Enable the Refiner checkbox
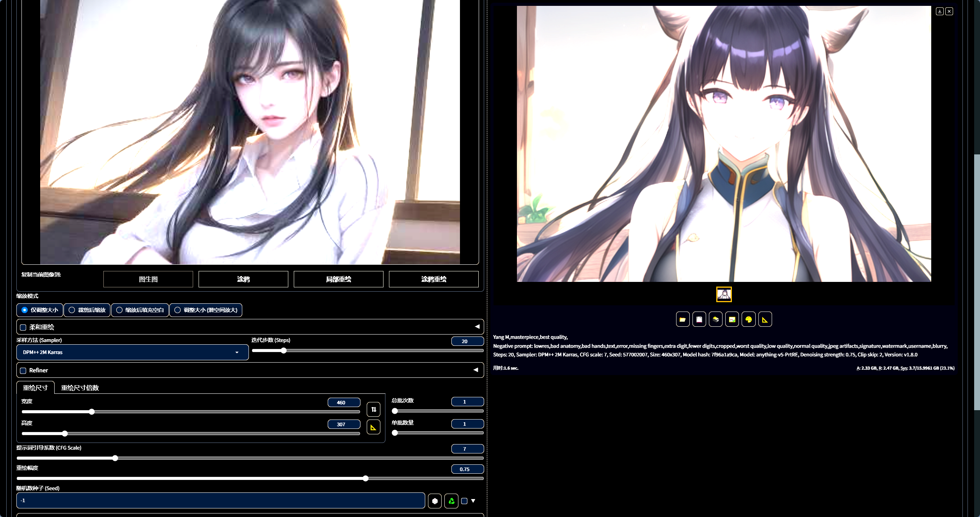This screenshot has width=980, height=517. (x=23, y=370)
